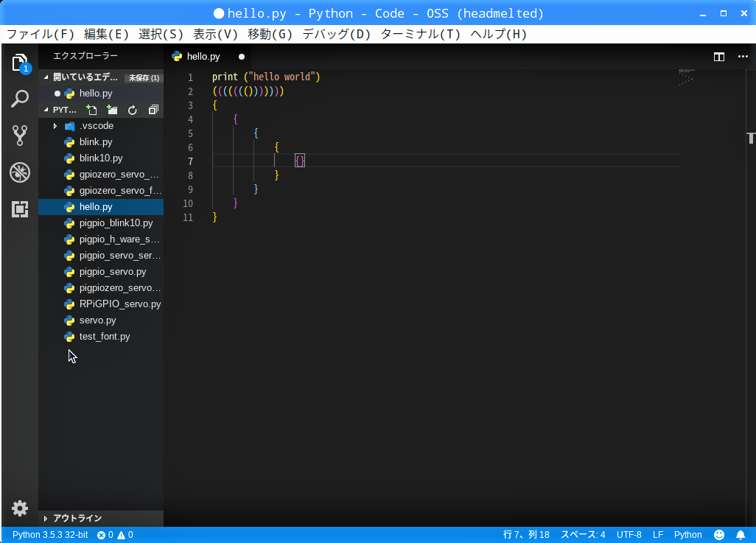
Task: Open the pigpio_servo_ser… file
Action: [101, 256]
